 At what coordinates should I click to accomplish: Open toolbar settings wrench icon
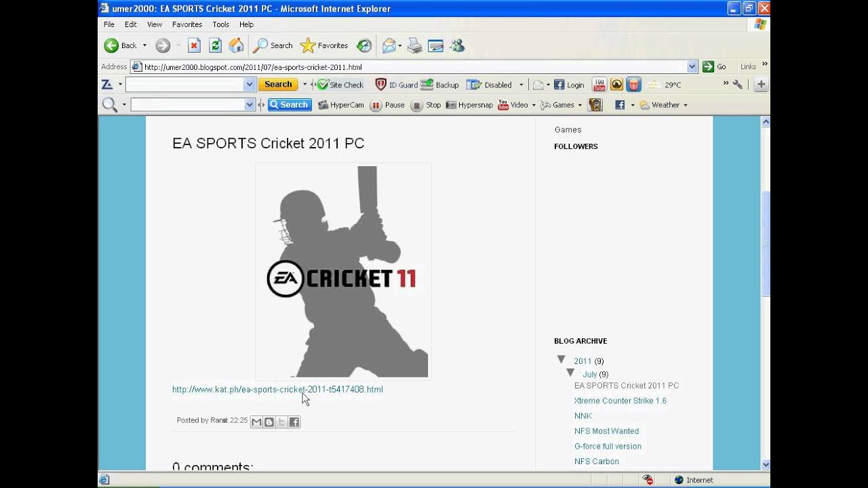pyautogui.click(x=738, y=84)
